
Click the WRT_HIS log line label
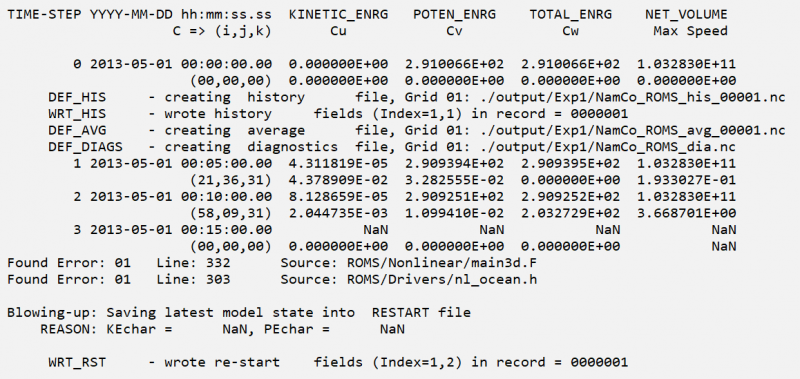coord(78,114)
